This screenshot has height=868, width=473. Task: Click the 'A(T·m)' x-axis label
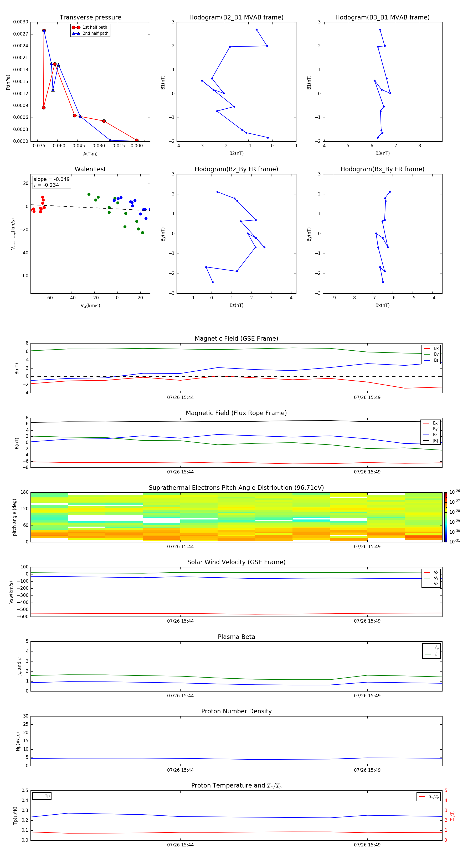pyautogui.click(x=90, y=154)
